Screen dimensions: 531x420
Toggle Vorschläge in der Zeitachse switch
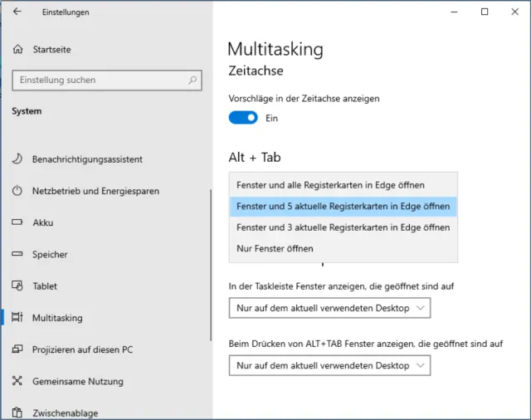(243, 118)
